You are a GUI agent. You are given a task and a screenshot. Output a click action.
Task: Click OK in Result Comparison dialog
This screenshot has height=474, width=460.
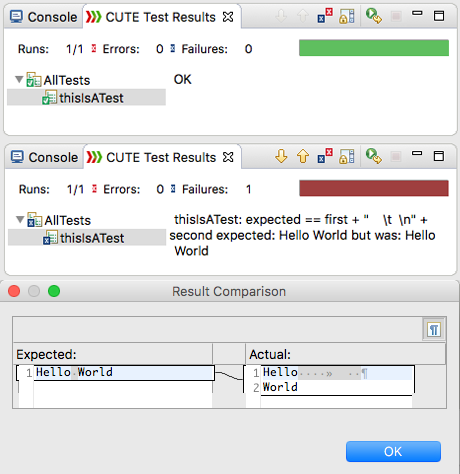[x=393, y=451]
